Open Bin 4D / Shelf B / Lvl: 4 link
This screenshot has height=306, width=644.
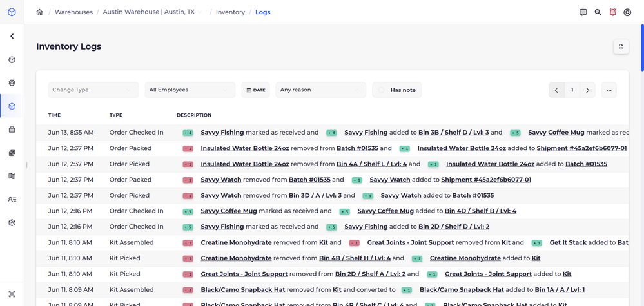click(480, 211)
